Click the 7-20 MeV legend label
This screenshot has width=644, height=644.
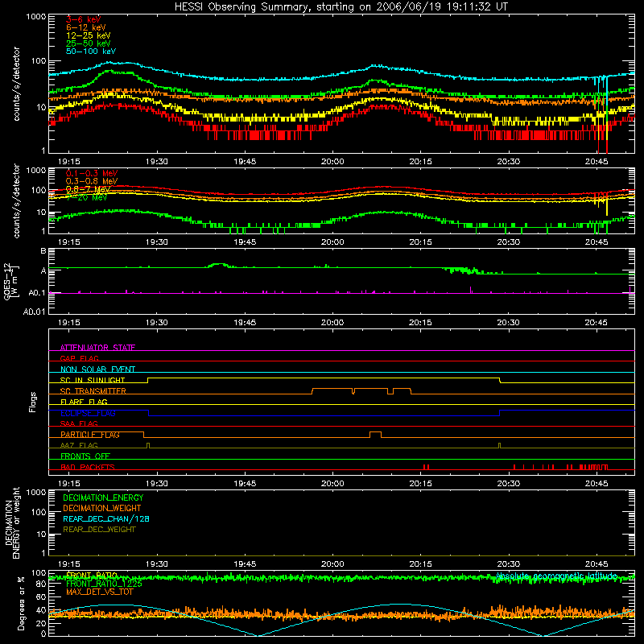coord(86,197)
